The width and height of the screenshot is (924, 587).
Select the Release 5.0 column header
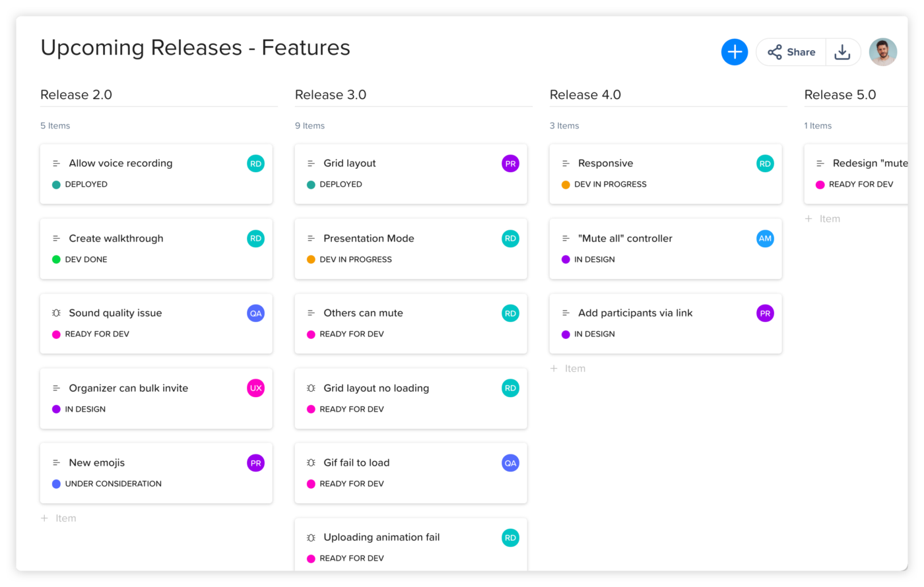pyautogui.click(x=840, y=94)
